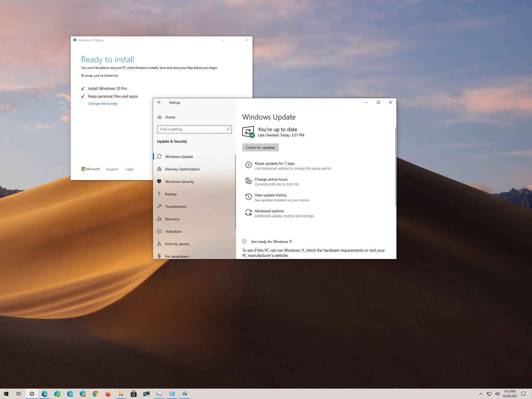Screen dimensions: 532x399
Task: Click the Windows 10 Setup taskbar icon
Action: [x=184, y=394]
